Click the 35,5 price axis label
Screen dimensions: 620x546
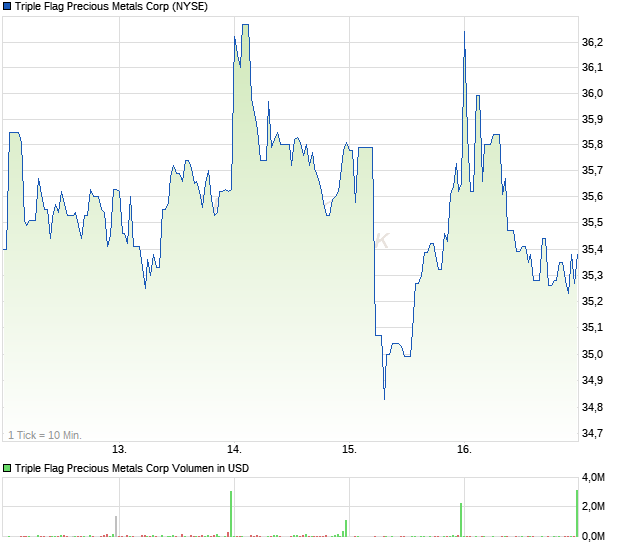[x=592, y=223]
